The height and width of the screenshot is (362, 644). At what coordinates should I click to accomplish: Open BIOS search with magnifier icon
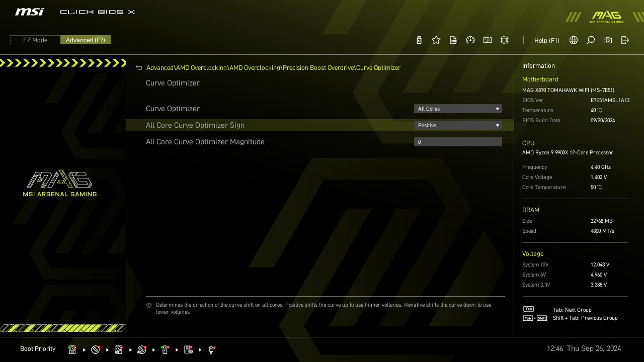(x=590, y=40)
